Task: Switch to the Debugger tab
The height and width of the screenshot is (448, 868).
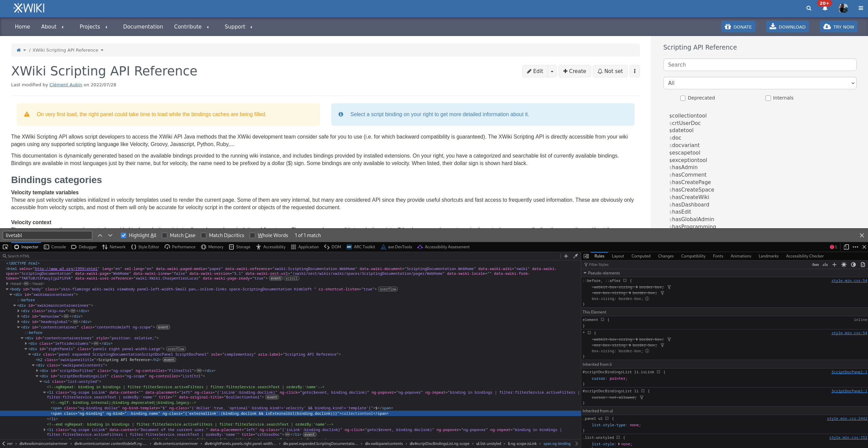Action: click(x=84, y=247)
